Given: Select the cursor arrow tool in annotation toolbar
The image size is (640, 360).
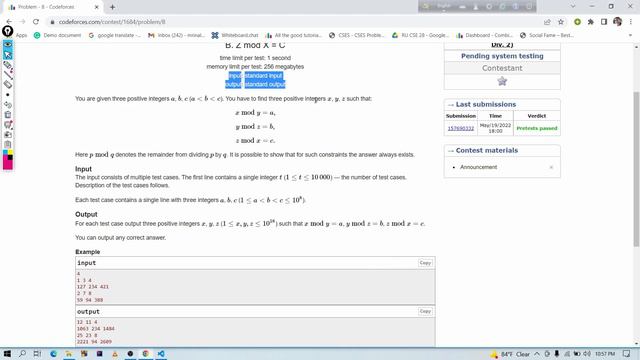Looking at the screenshot, I should (8, 54).
